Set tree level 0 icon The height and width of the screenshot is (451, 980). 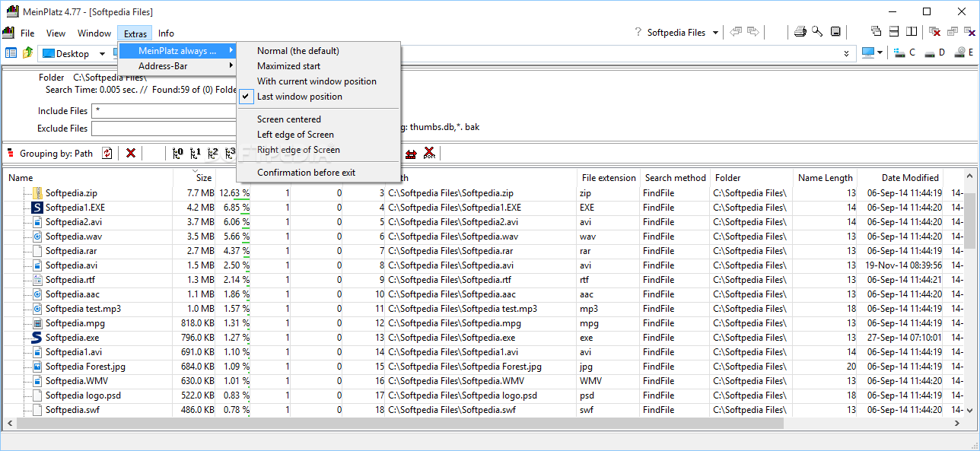point(178,153)
